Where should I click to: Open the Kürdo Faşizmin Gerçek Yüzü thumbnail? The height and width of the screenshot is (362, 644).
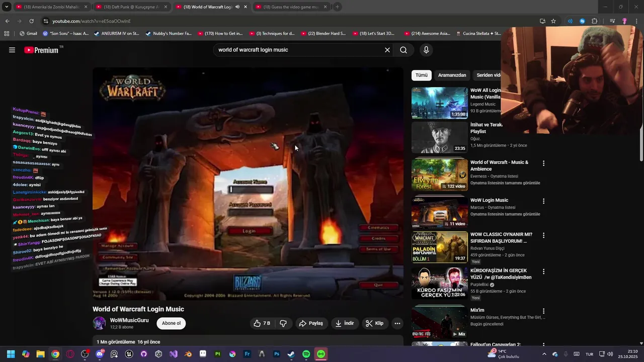point(440,283)
